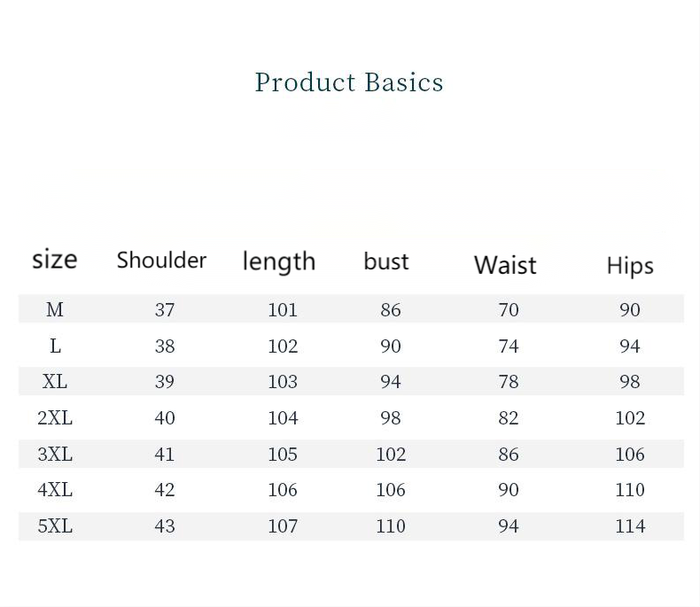Select the M size row label
The height and width of the screenshot is (607, 700).
pos(55,309)
